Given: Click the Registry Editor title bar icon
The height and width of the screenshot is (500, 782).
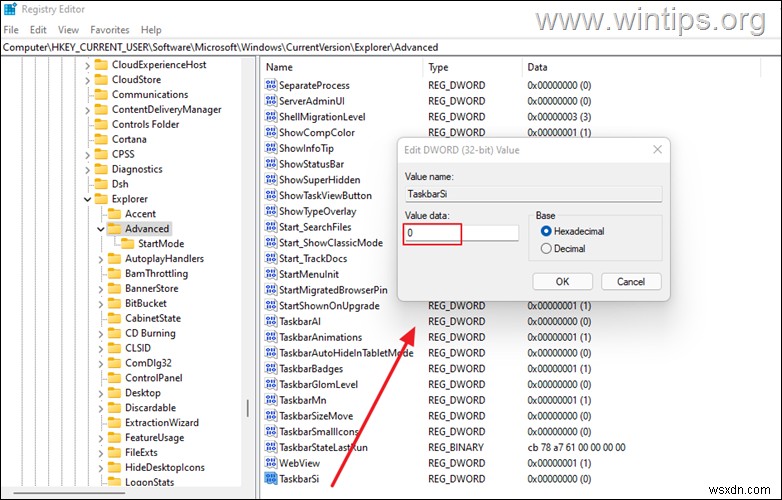Looking at the screenshot, I should point(9,9).
